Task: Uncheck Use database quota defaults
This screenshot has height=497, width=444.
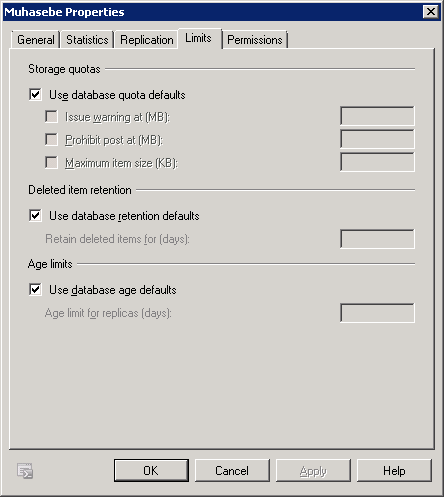Action: pos(35,95)
